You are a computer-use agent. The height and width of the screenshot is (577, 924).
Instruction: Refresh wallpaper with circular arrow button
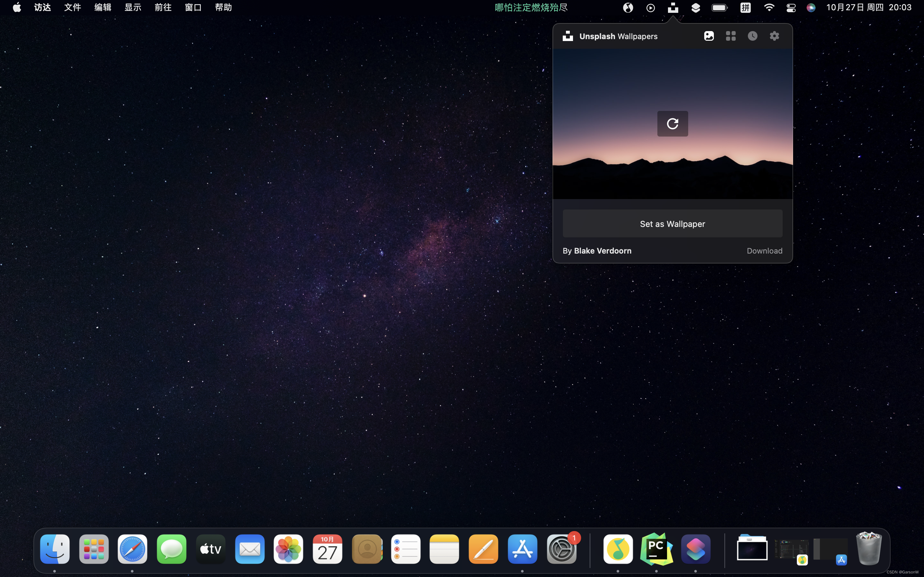click(672, 124)
